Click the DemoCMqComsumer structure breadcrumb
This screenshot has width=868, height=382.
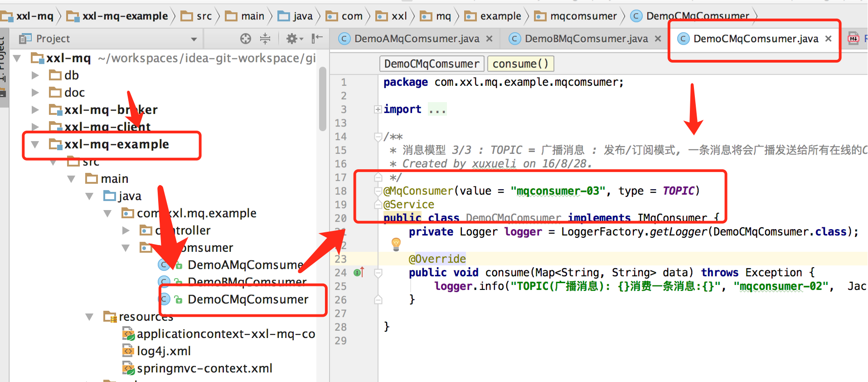click(432, 64)
